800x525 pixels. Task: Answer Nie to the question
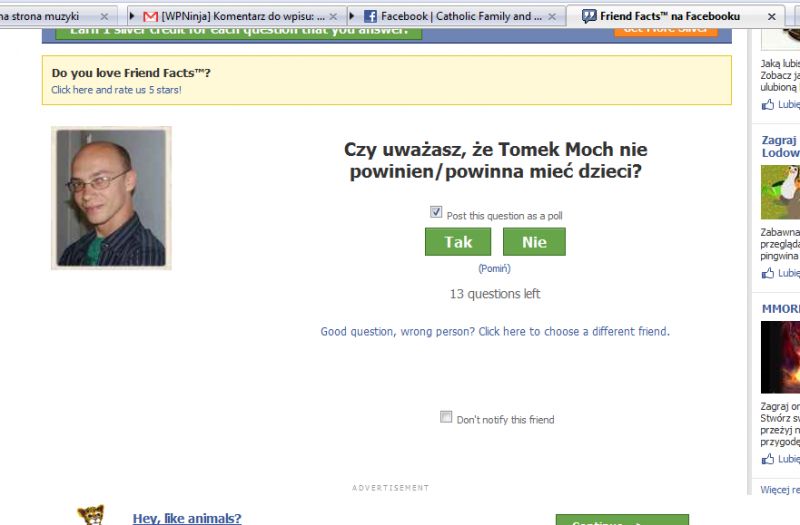pyautogui.click(x=534, y=242)
